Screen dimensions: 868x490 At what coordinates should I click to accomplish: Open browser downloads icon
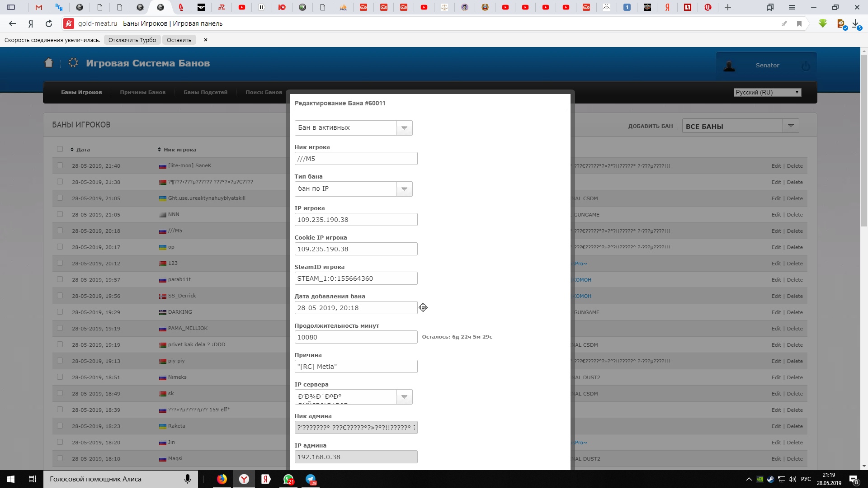tap(856, 24)
